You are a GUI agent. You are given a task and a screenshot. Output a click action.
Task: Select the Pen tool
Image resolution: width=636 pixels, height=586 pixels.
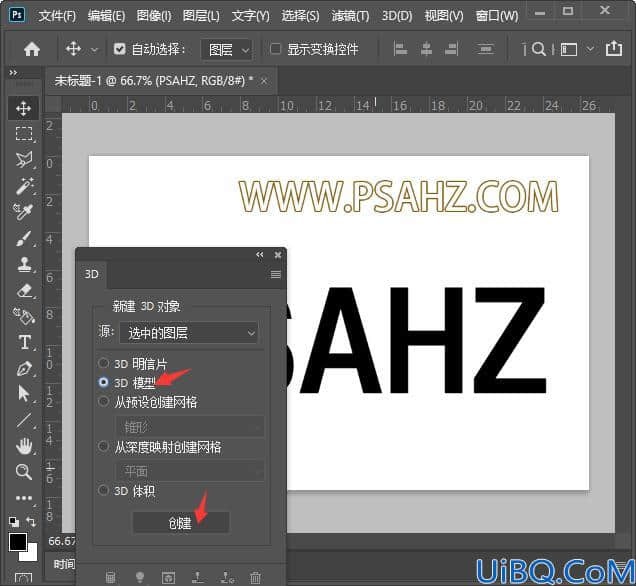point(24,368)
